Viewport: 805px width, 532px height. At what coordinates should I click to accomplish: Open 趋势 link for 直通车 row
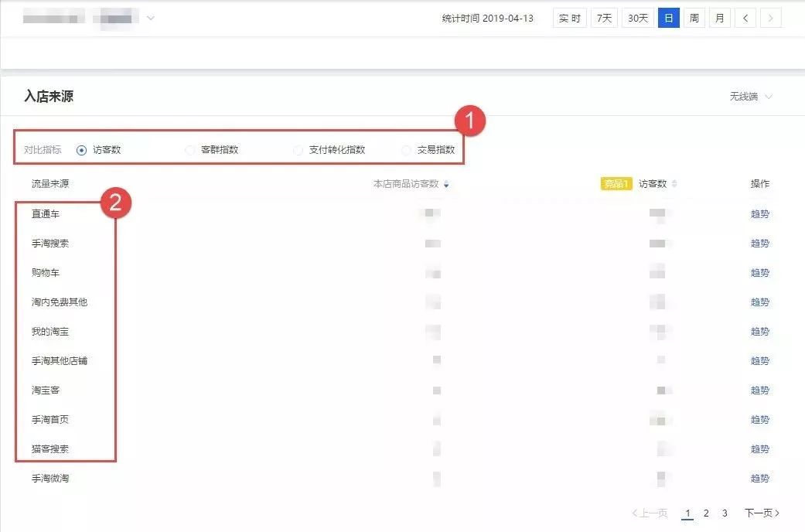point(759,213)
